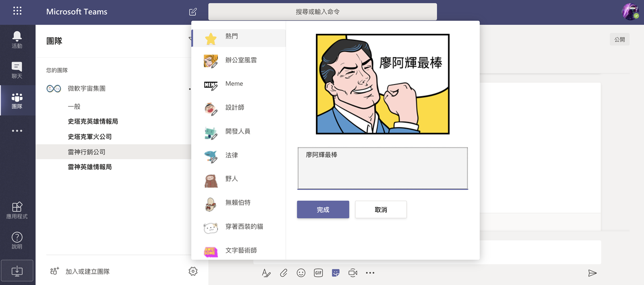Open the app launcher grid icon
The image size is (644, 285).
pyautogui.click(x=17, y=11)
